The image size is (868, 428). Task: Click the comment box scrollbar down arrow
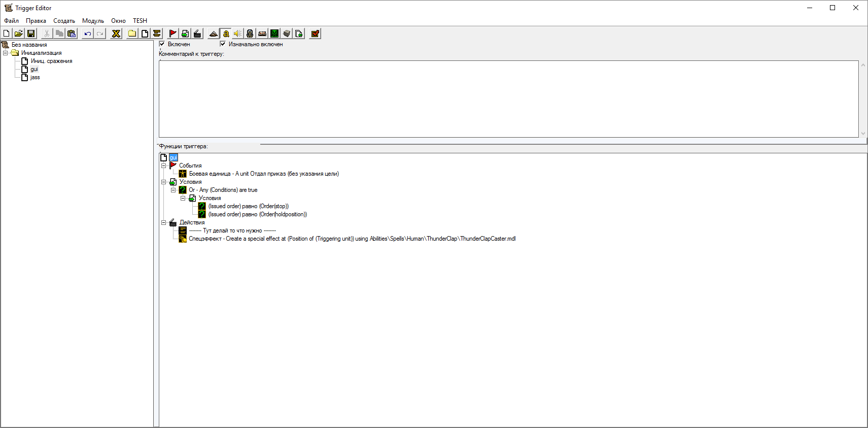(863, 134)
